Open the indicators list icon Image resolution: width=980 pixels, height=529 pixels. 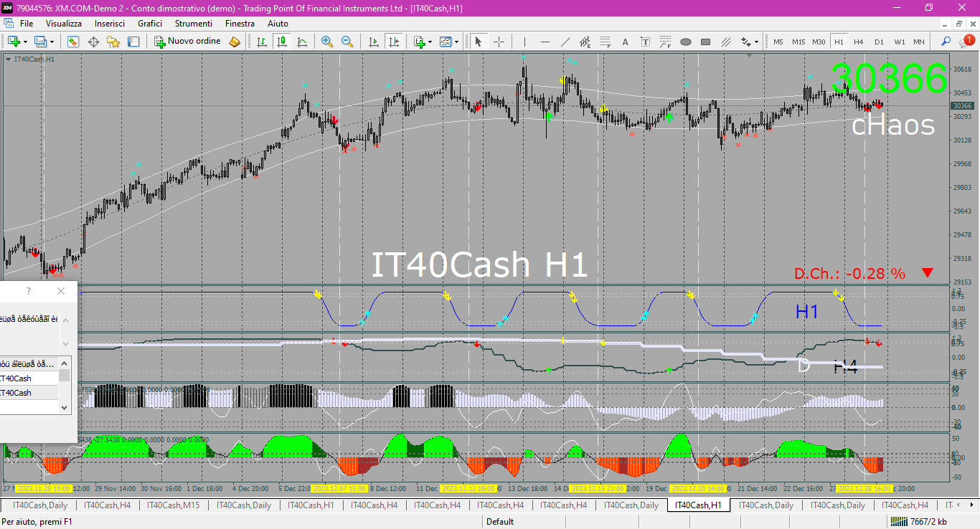point(419,42)
